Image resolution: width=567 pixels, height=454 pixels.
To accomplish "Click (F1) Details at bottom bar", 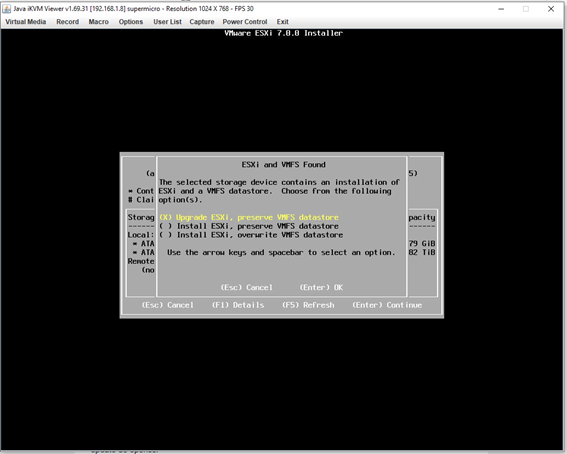I will 238,305.
